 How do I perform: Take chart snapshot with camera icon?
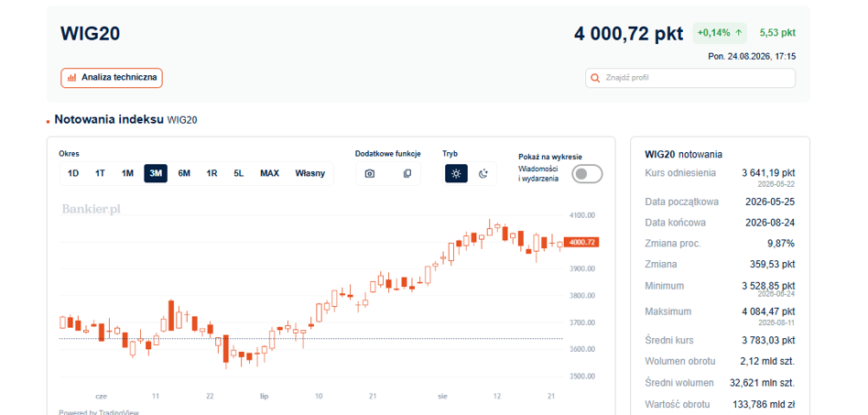click(370, 174)
